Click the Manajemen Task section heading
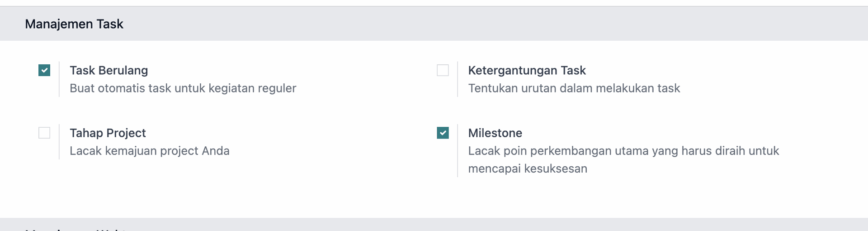The height and width of the screenshot is (231, 868). pyautogui.click(x=74, y=24)
